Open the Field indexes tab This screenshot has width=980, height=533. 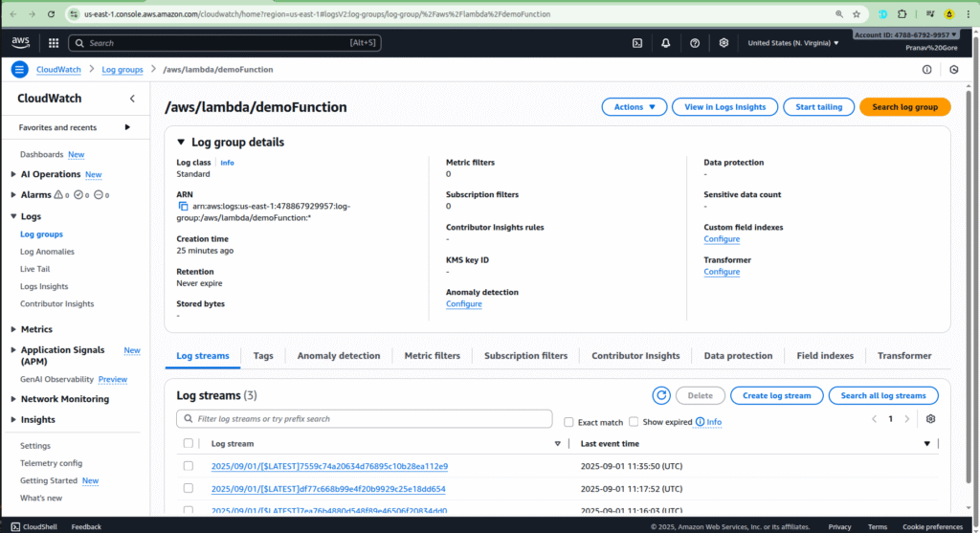click(x=825, y=356)
